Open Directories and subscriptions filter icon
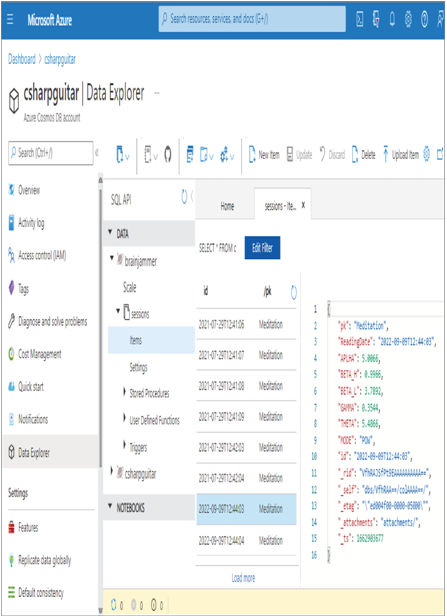Viewport: 447px width, 616px height. point(376,19)
